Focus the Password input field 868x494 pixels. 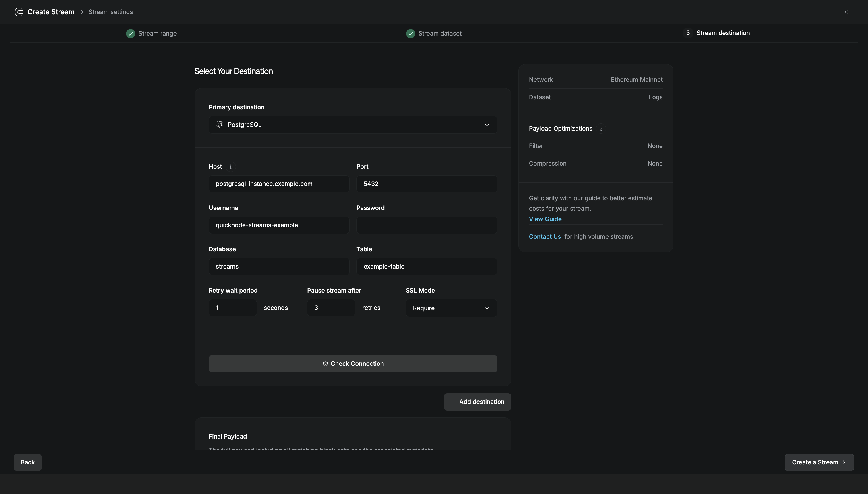pos(426,225)
